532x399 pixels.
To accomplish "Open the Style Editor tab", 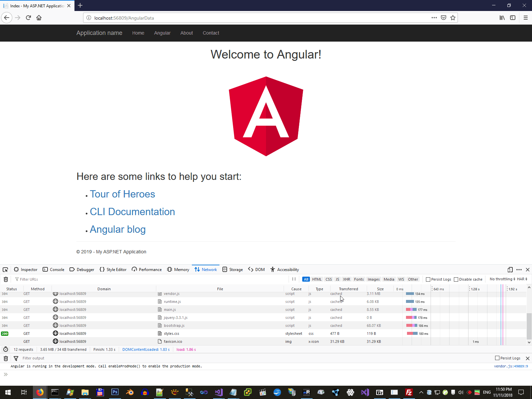I will click(113, 270).
